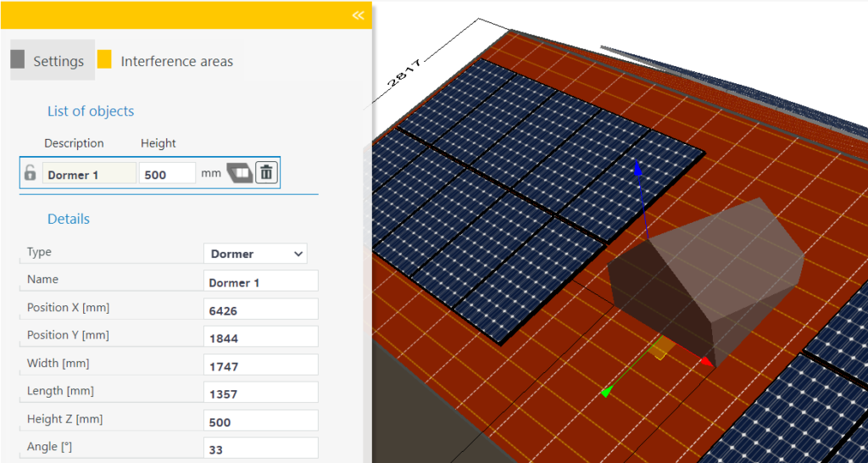
Task: Click the Position X input field
Action: coord(260,310)
